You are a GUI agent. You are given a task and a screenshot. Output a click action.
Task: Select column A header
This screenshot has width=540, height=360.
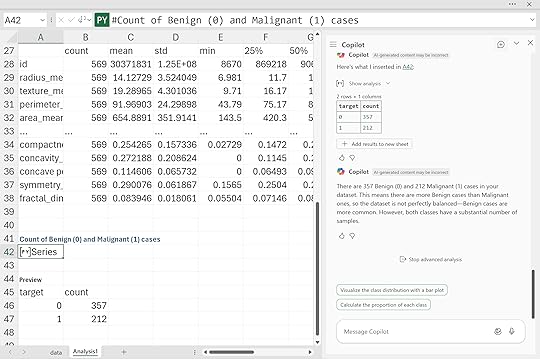[x=41, y=37]
